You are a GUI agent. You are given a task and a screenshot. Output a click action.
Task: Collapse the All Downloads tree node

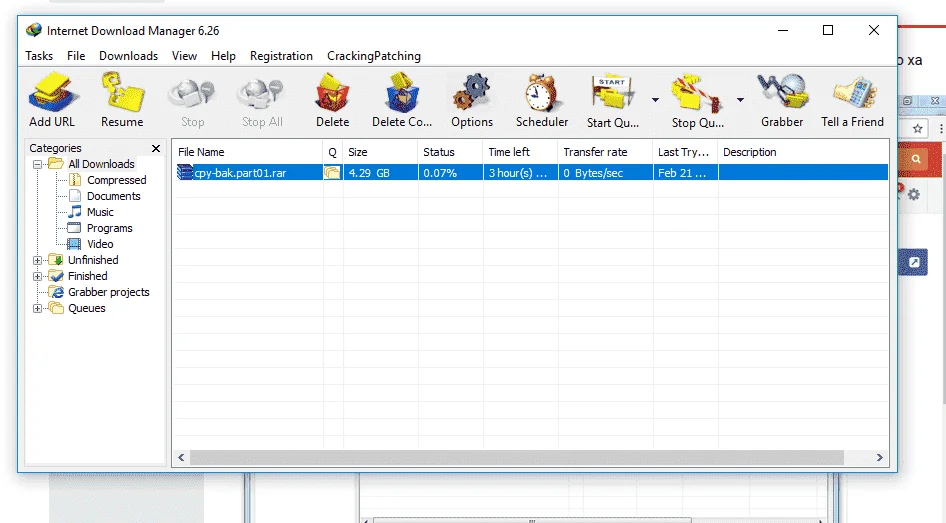point(37,164)
